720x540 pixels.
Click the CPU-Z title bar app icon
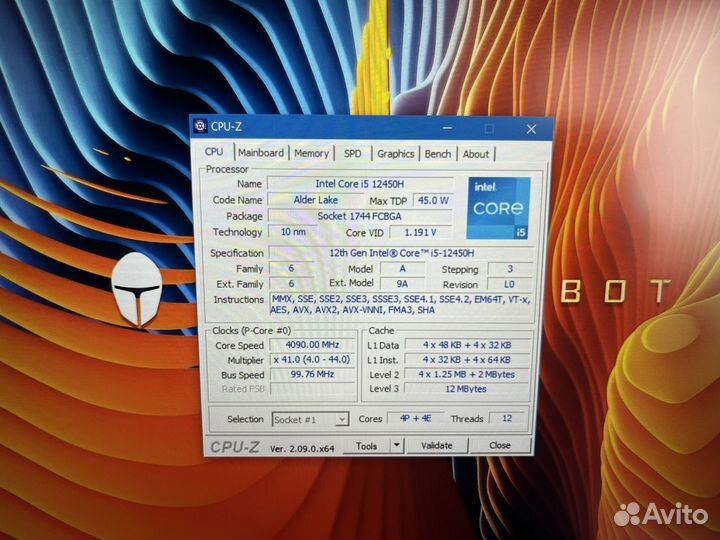(200, 126)
